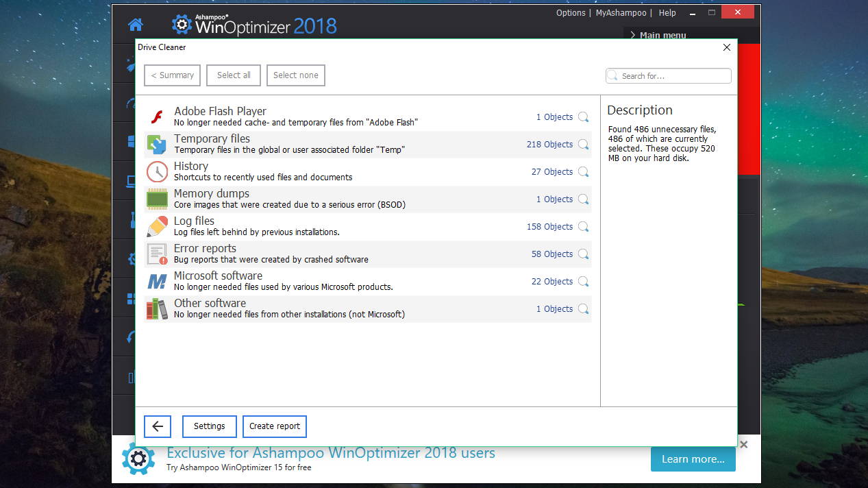Screen dimensions: 868x488
Task: Click Select all button
Action: [x=234, y=75]
